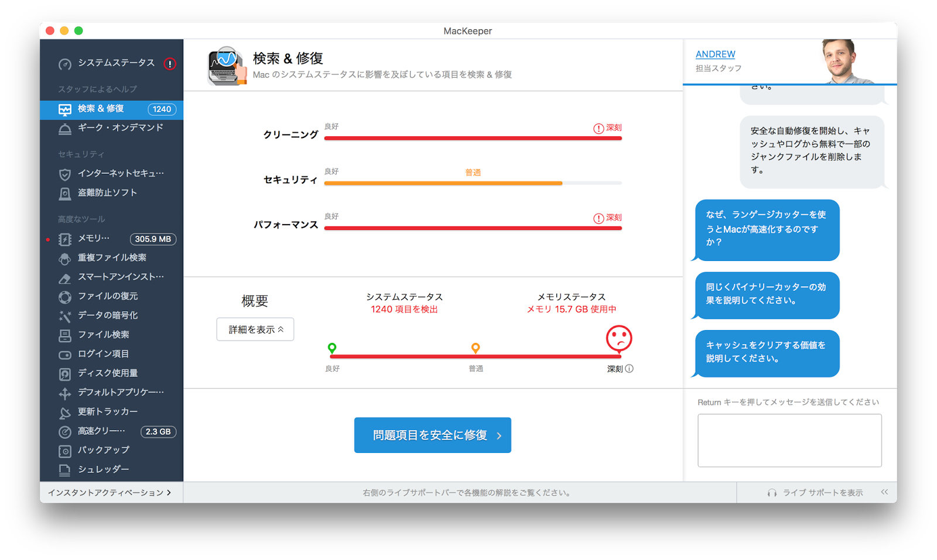Click the sad face status icon
Screen dimensions: 937x560
[619, 338]
